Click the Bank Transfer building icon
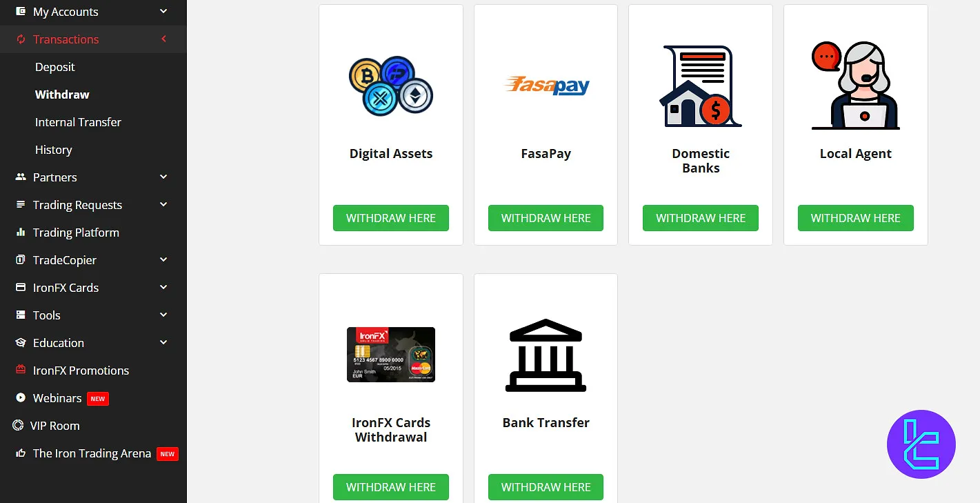This screenshot has width=980, height=503. tap(546, 355)
